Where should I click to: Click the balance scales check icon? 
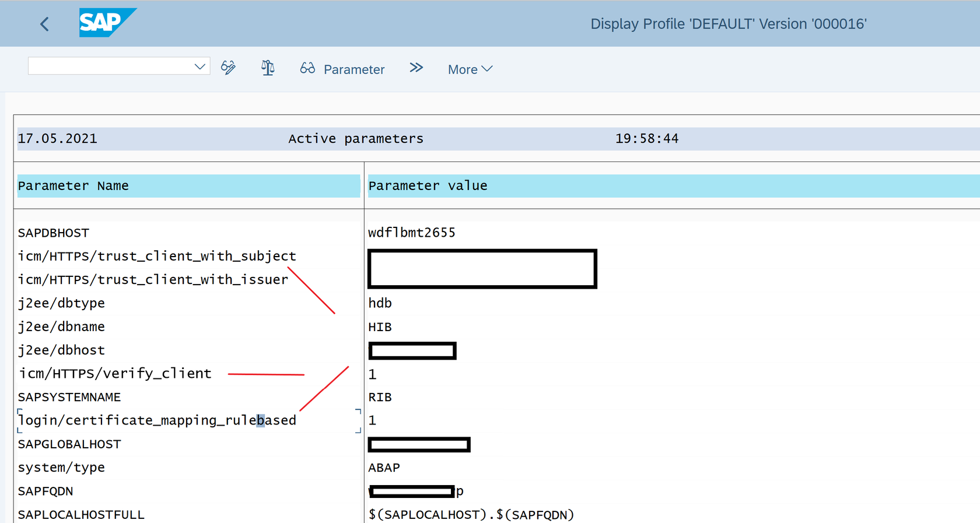pyautogui.click(x=268, y=68)
